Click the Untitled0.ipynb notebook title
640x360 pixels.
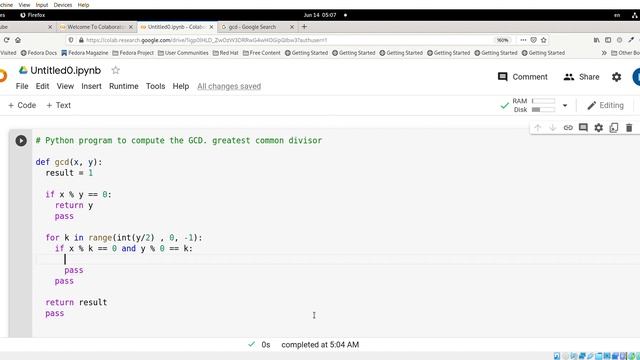click(65, 70)
